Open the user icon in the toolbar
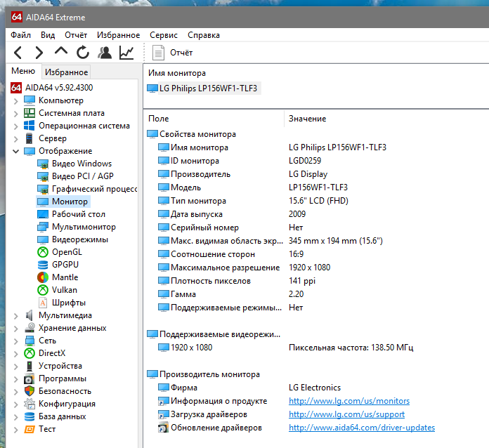Viewport: 489px width, 448px height. pyautogui.click(x=105, y=53)
